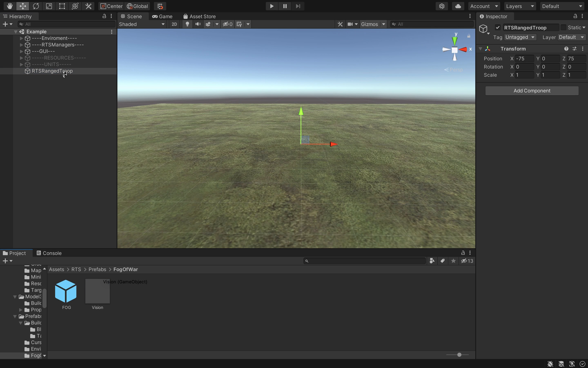Open Gizmos dropdown arrow
This screenshot has width=588, height=368.
click(x=383, y=24)
